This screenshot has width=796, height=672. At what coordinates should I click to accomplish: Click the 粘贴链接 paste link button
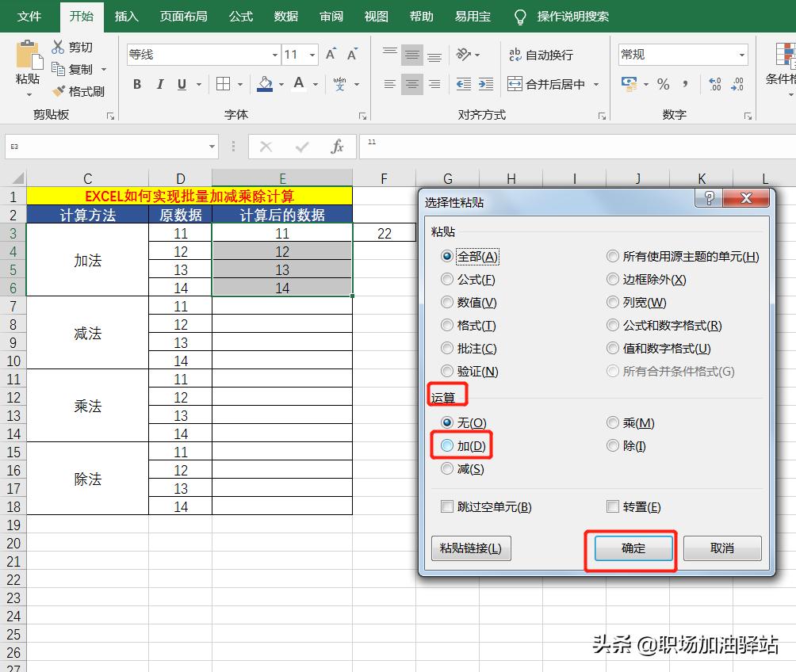tap(471, 548)
